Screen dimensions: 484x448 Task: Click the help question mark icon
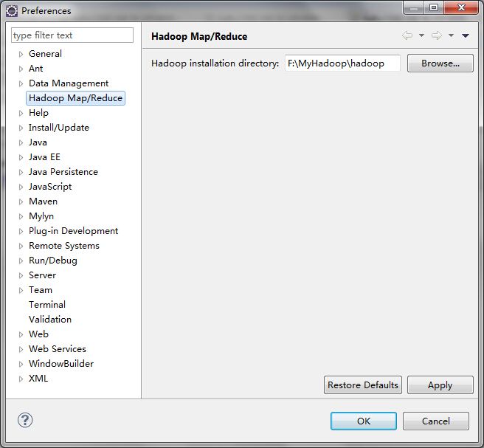click(25, 420)
